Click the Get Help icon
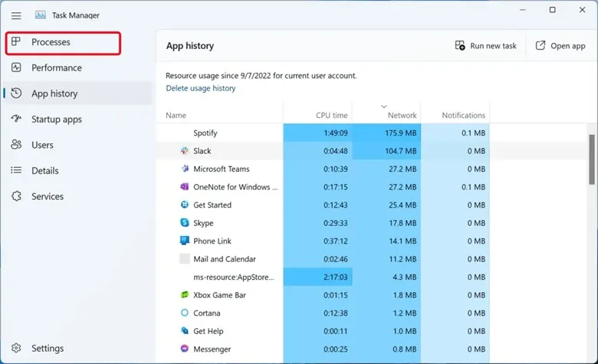 pos(185,331)
